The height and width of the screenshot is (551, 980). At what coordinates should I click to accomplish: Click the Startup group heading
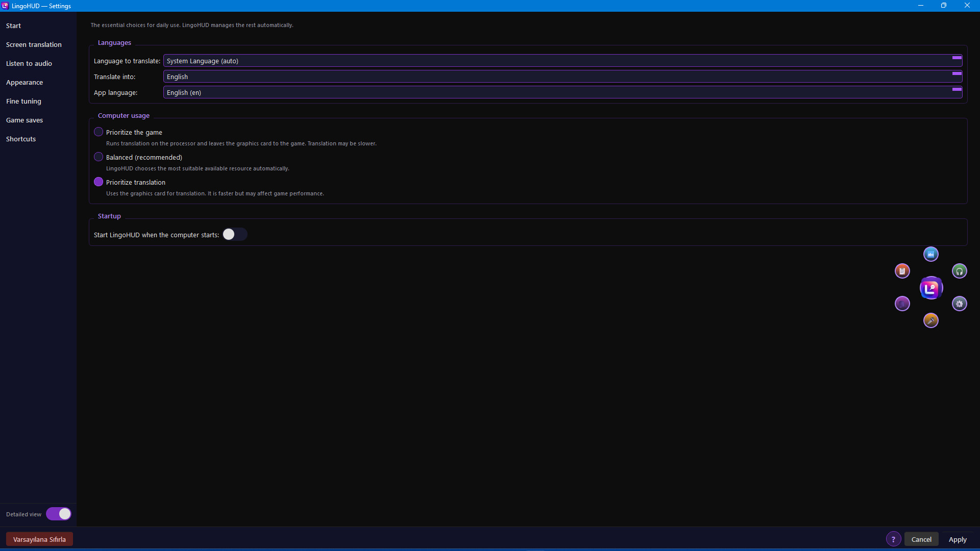coord(109,216)
